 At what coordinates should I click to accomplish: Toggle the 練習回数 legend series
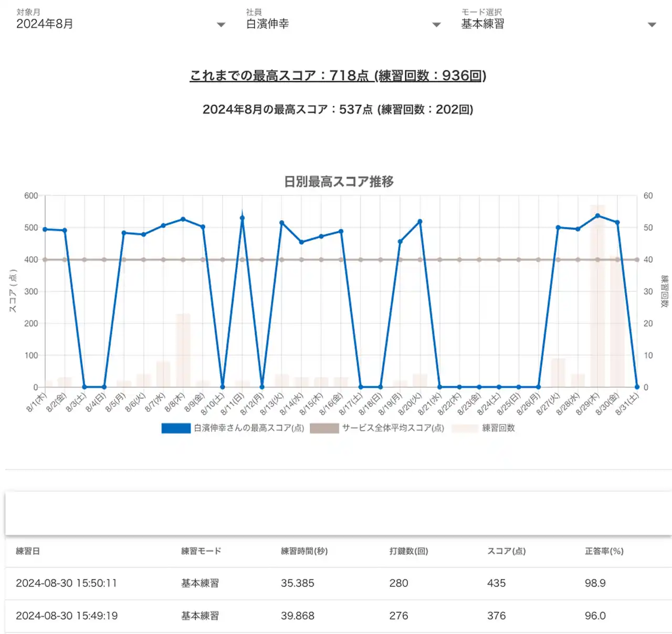pos(483,428)
